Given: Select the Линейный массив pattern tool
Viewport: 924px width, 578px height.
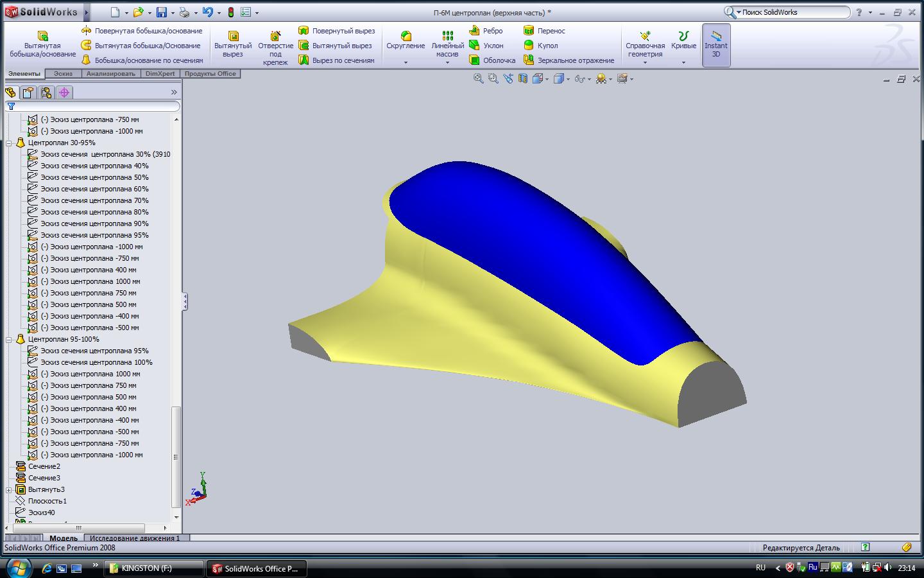Looking at the screenshot, I should pyautogui.click(x=447, y=36).
